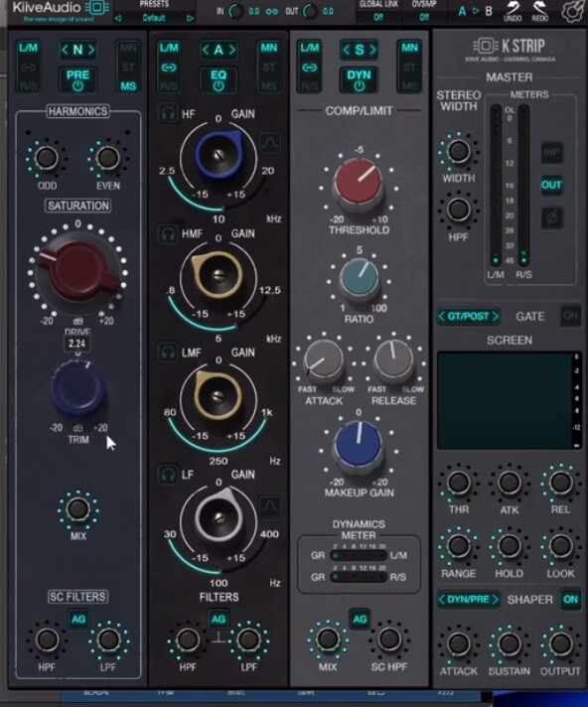Screen dimensions: 588x707
Task: Open the settings gear icon
Action: [x=573, y=11]
